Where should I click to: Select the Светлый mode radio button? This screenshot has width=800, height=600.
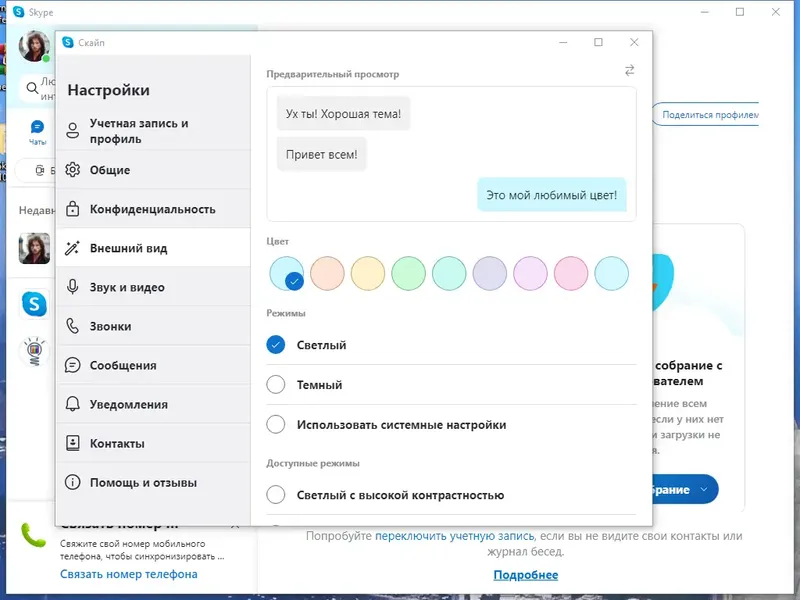tap(276, 345)
